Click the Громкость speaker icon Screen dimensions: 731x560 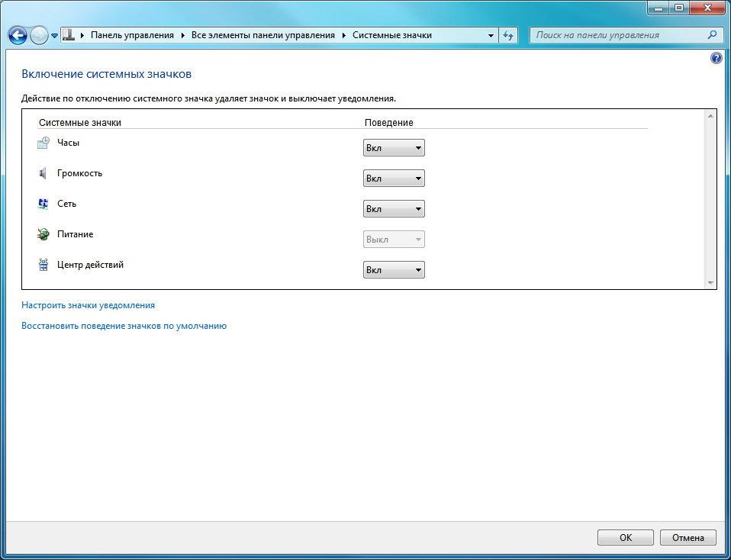[43, 173]
